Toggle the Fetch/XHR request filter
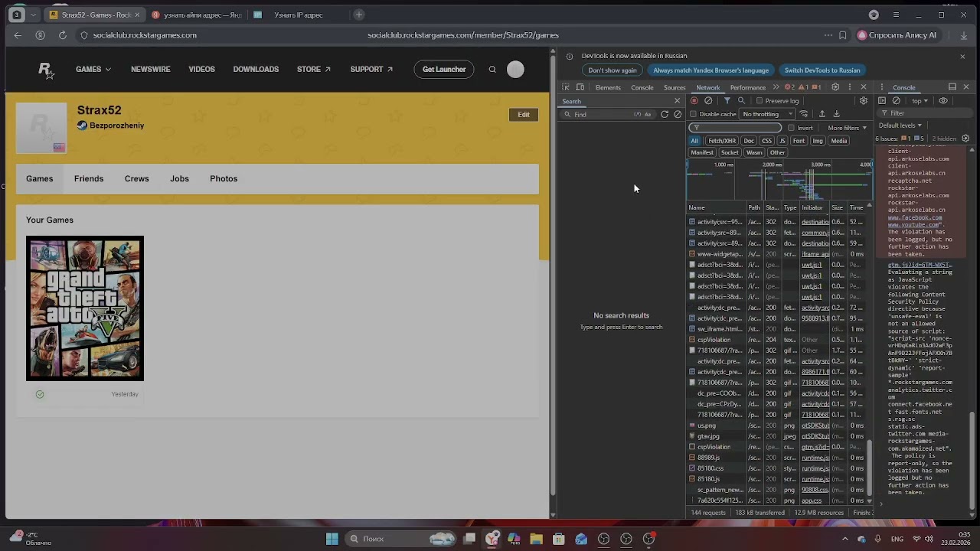The width and height of the screenshot is (980, 551). pyautogui.click(x=722, y=141)
